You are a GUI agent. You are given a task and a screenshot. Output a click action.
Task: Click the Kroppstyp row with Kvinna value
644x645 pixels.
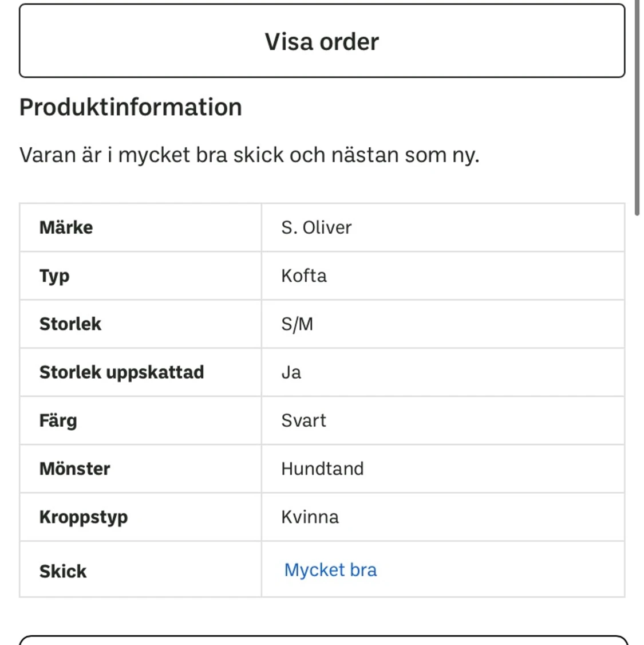point(310,517)
